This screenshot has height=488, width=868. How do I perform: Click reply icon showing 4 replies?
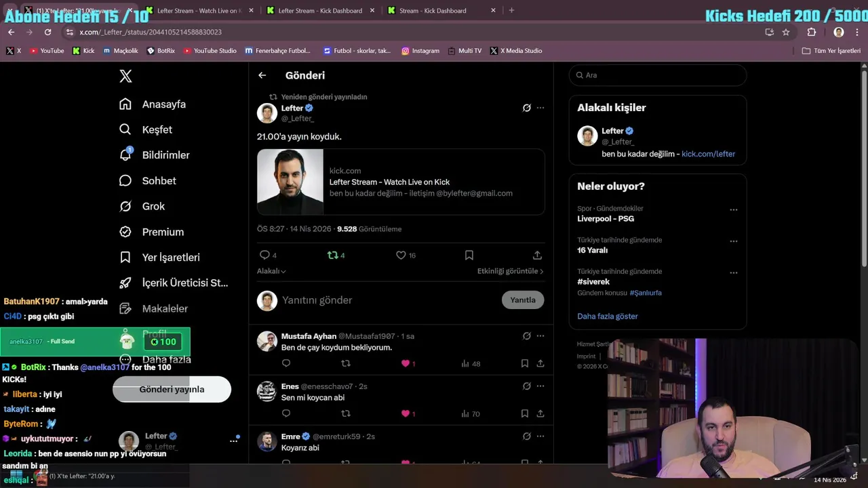click(265, 256)
